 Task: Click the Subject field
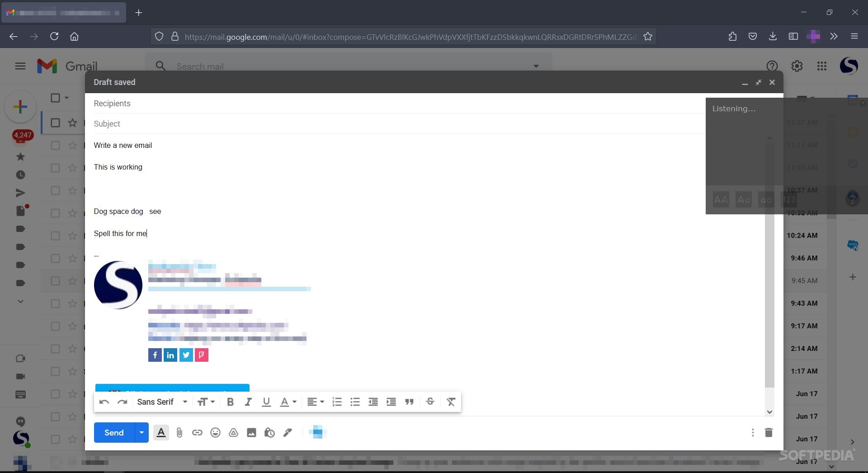tap(399, 124)
